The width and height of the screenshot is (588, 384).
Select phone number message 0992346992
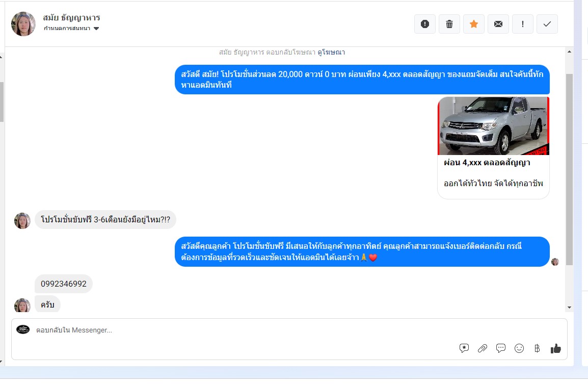click(x=63, y=284)
